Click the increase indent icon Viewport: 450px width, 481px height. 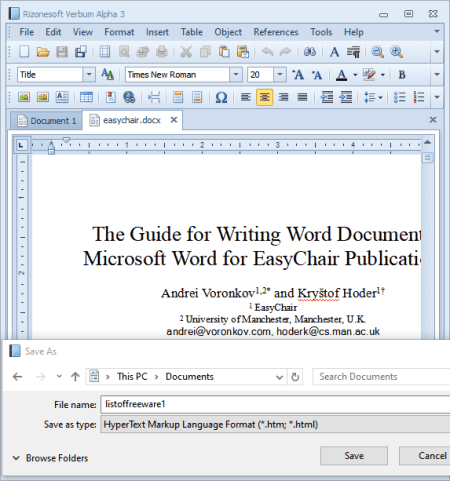(x=346, y=97)
